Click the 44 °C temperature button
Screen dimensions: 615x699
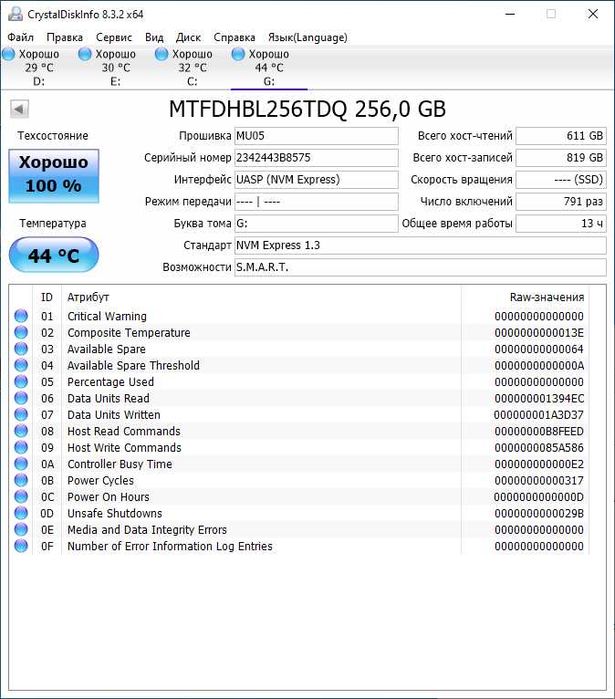click(x=53, y=255)
